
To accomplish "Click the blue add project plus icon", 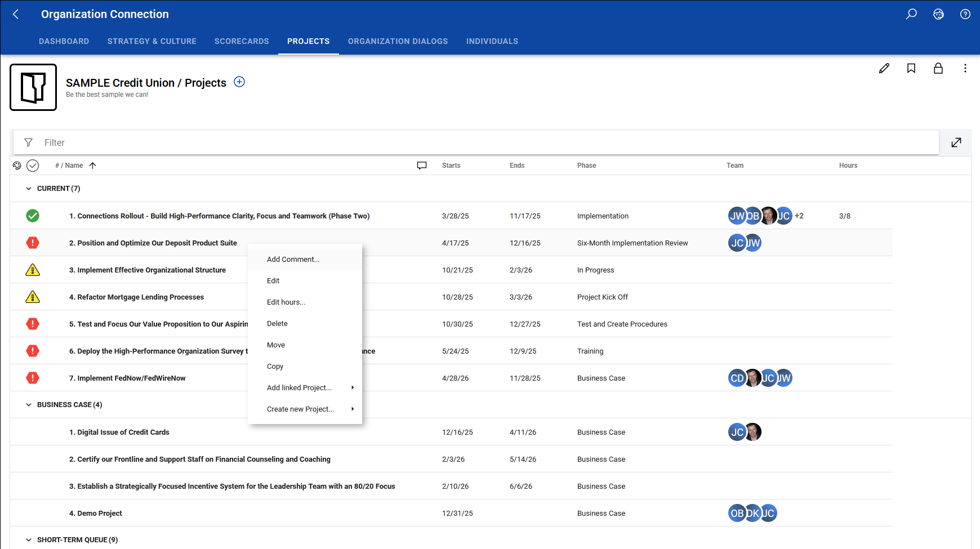I will (239, 82).
